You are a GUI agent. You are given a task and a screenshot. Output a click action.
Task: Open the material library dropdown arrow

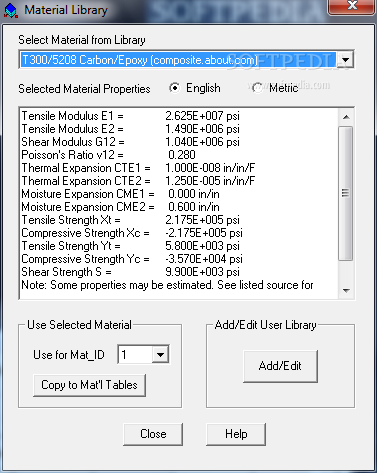(346, 60)
